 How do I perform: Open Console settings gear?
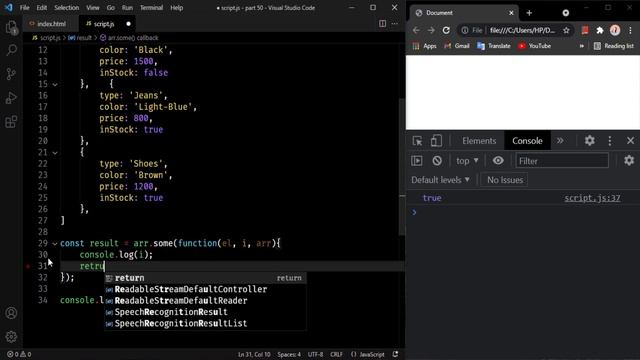click(x=629, y=160)
